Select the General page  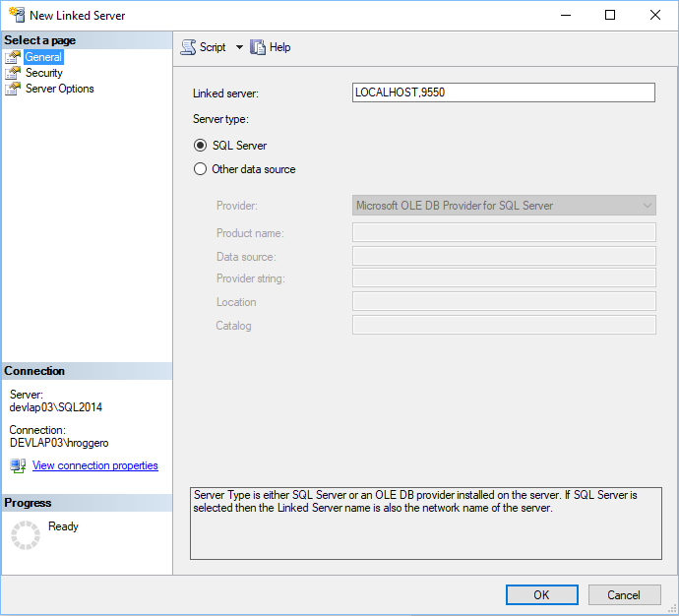coord(43,57)
